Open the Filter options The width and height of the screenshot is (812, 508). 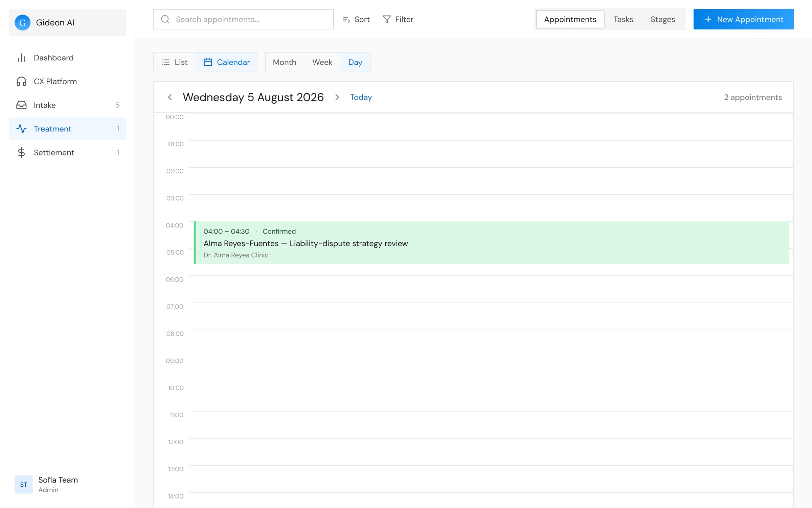[x=398, y=19]
